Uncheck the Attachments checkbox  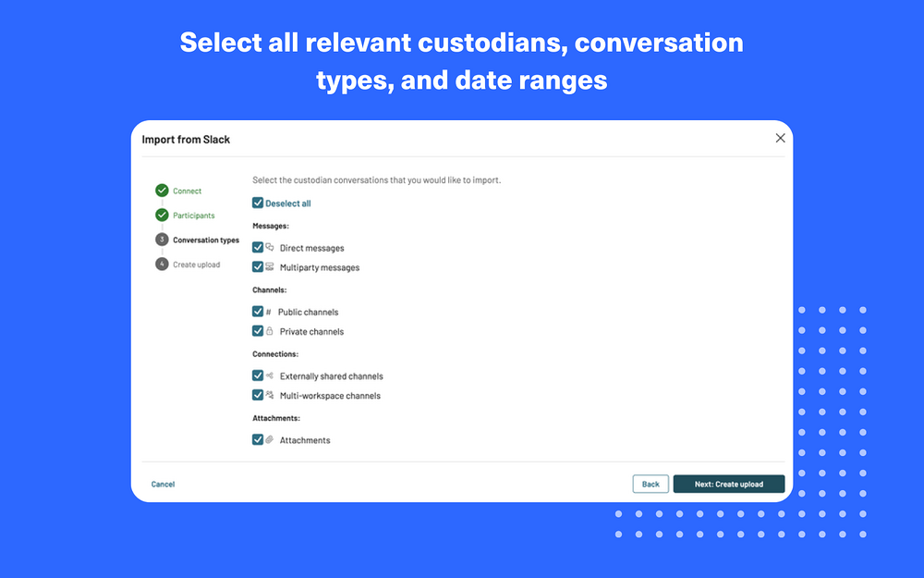coord(258,440)
